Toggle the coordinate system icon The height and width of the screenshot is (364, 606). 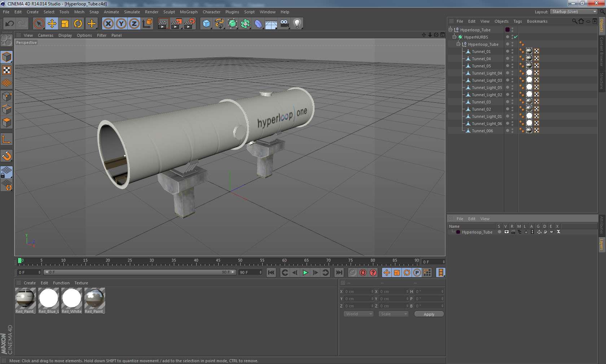point(147,24)
